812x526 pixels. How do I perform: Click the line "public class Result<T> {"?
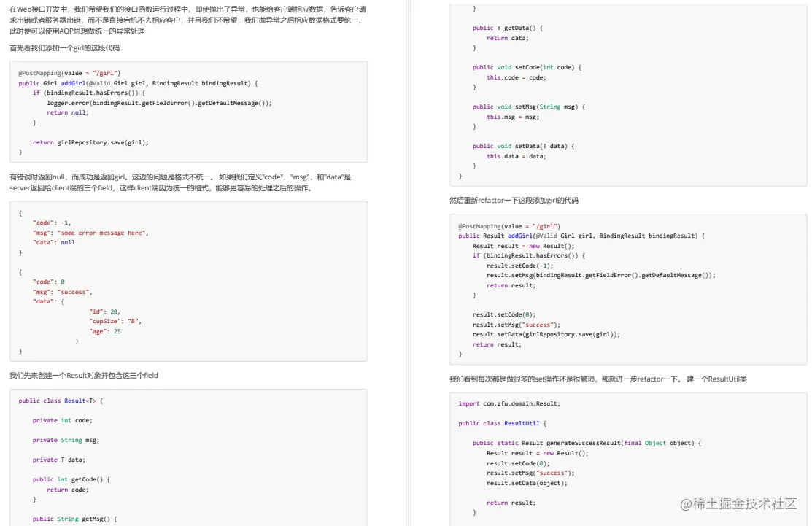(x=61, y=401)
